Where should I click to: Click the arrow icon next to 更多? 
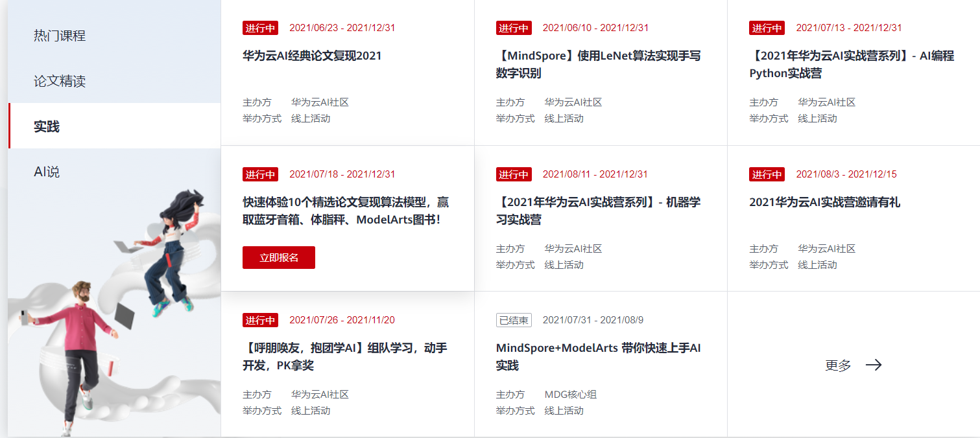(x=874, y=365)
